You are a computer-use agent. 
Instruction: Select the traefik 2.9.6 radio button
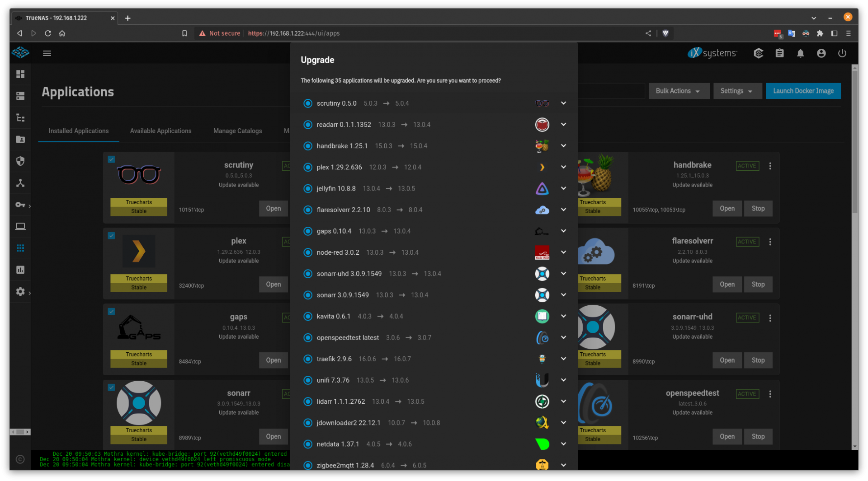308,359
